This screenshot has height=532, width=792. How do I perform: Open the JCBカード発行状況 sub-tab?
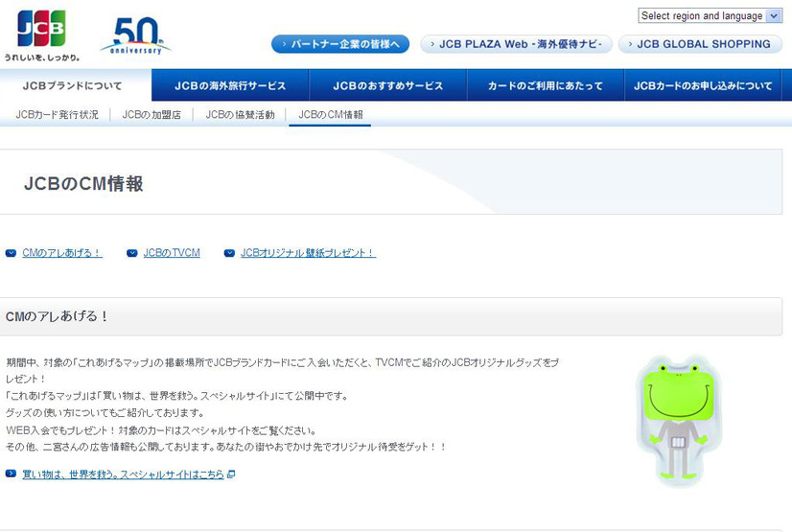58,115
